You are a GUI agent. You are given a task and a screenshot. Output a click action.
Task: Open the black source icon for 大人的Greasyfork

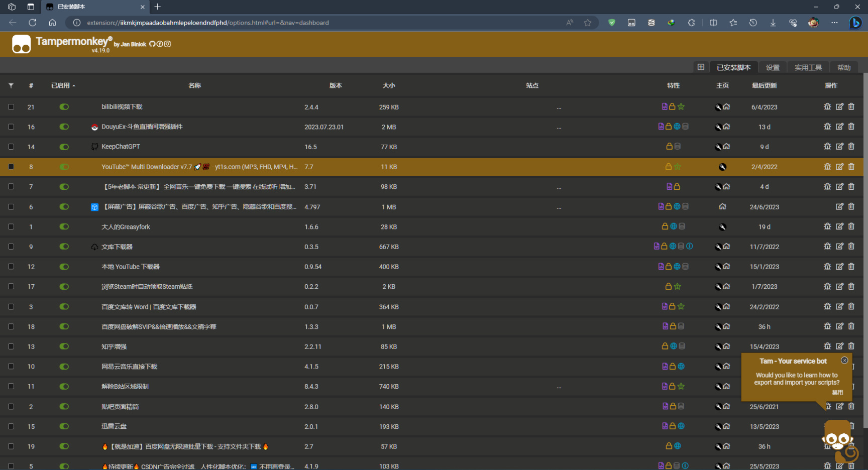tap(722, 227)
